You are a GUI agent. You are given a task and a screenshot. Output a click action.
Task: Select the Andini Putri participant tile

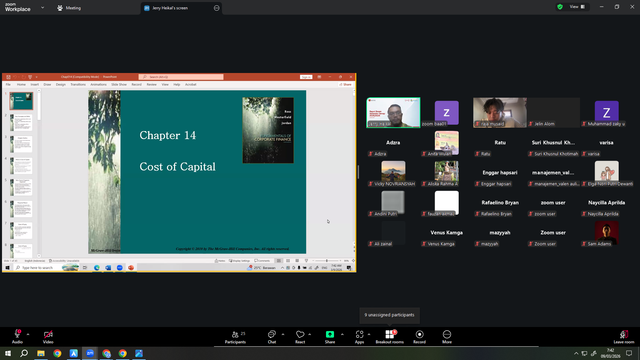pos(393,203)
